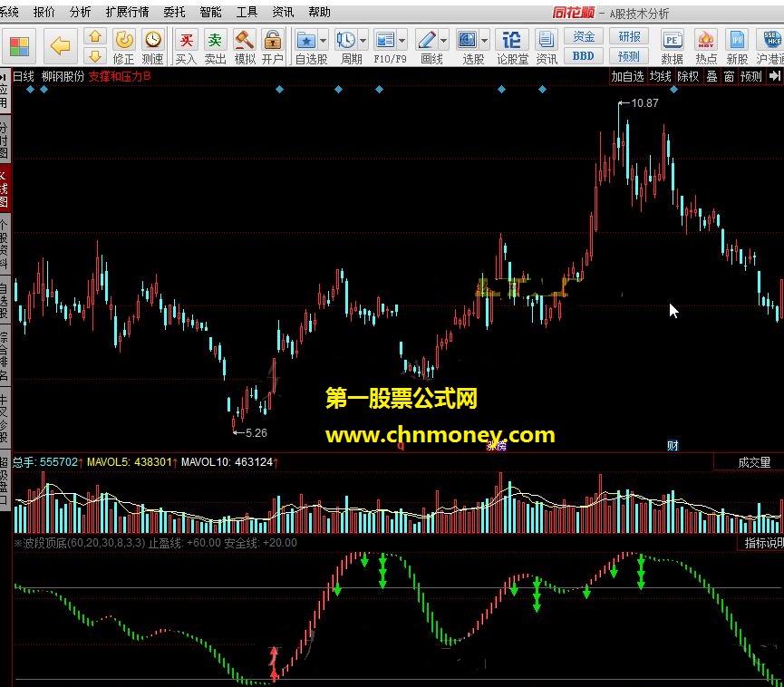The width and height of the screenshot is (784, 687).
Task: Click the down arrow navigation icon
Action: [x=95, y=56]
